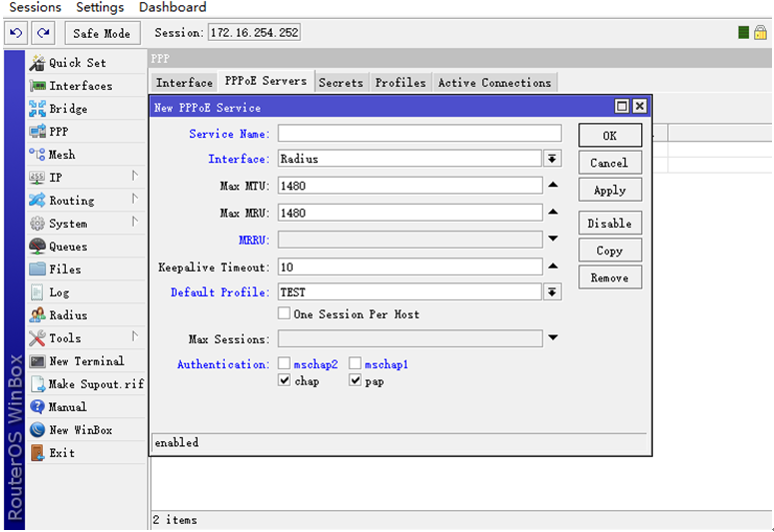Open the Settings menu
Screen dimensions: 774x532
point(100,8)
